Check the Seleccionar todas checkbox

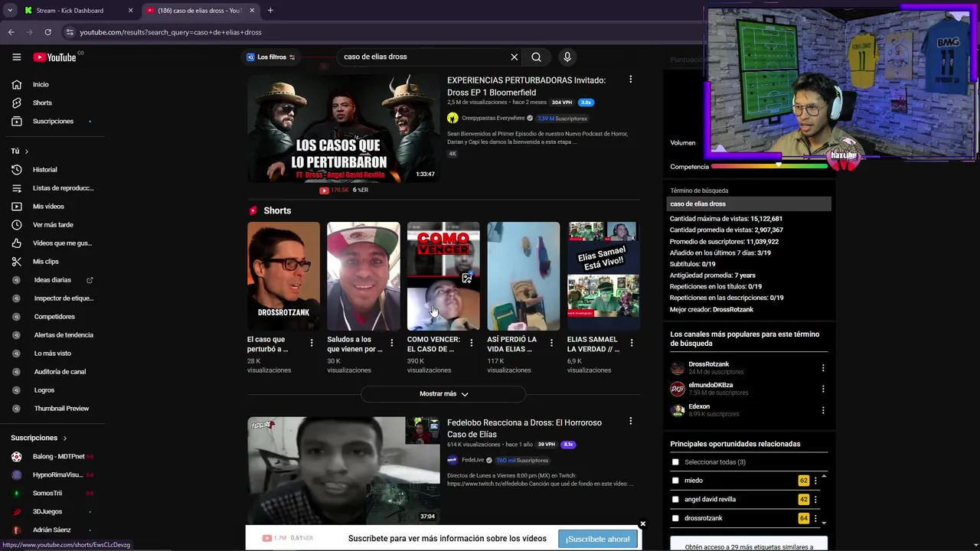click(675, 462)
